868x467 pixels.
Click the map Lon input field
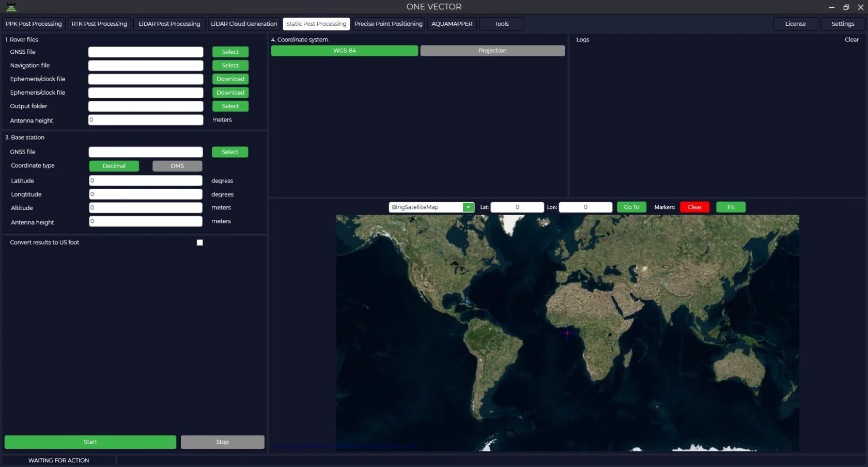pyautogui.click(x=585, y=207)
